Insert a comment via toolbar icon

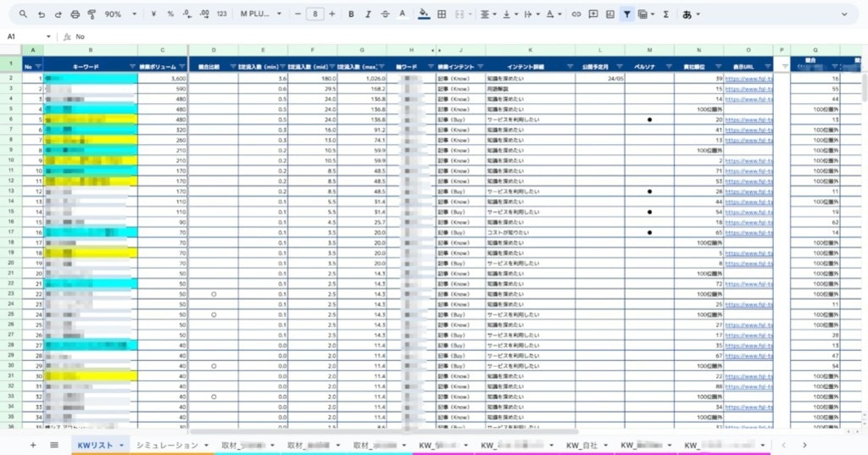click(593, 14)
